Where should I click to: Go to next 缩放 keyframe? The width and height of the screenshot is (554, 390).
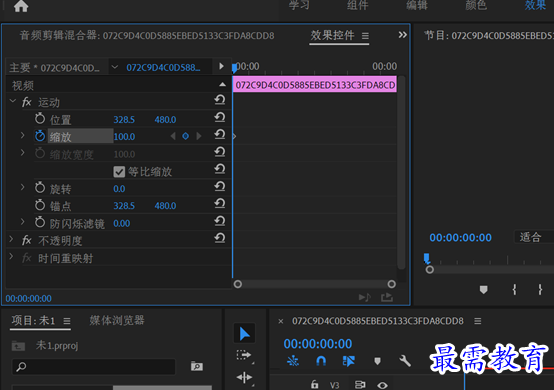199,136
